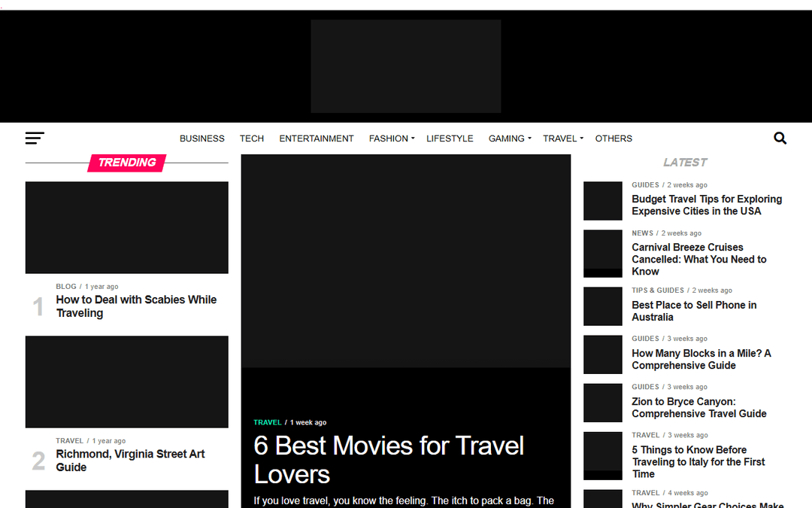812x508 pixels.
Task: Open the Scabies While Traveling thumbnail
Action: click(127, 227)
